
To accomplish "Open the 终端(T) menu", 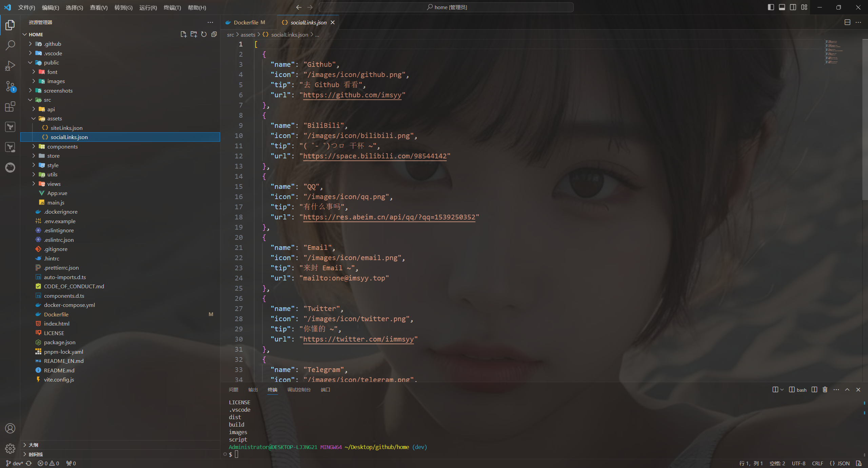I will pos(172,7).
